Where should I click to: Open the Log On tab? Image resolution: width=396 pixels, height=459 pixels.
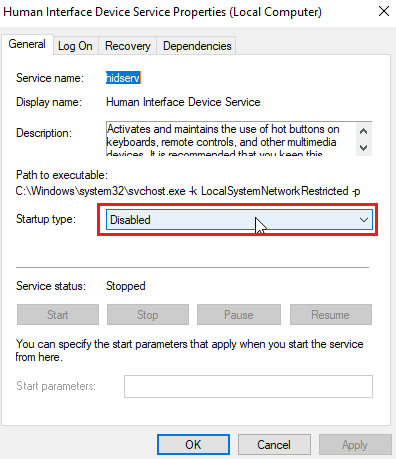75,46
